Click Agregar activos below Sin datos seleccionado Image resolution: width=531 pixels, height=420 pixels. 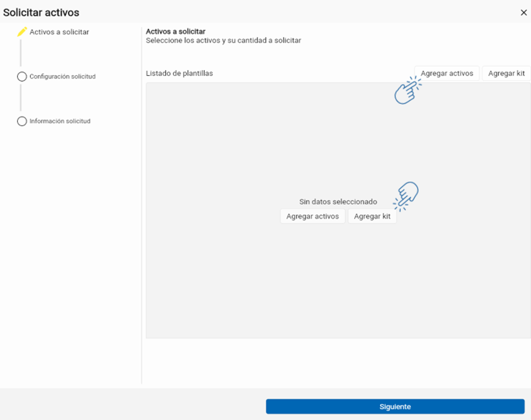[x=313, y=216]
